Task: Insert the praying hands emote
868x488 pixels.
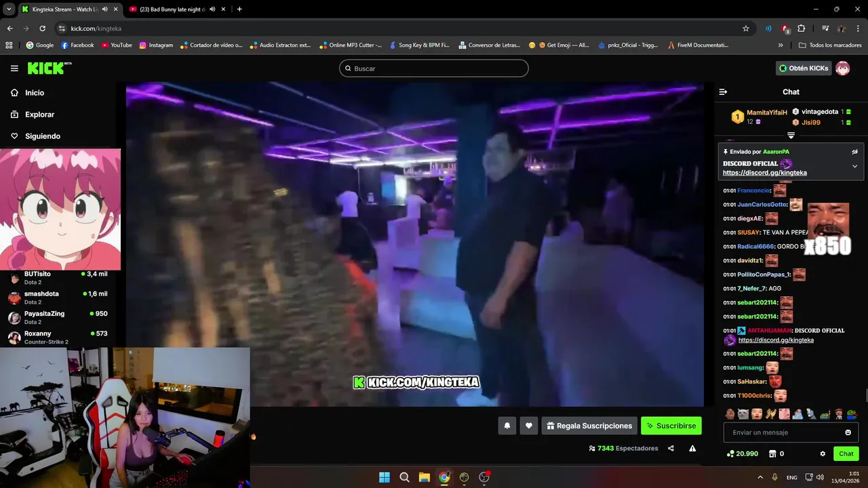Action: pos(770,413)
